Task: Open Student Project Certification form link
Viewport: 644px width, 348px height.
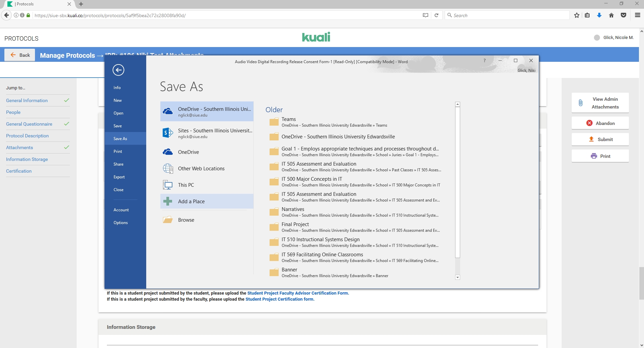Action: [280, 299]
